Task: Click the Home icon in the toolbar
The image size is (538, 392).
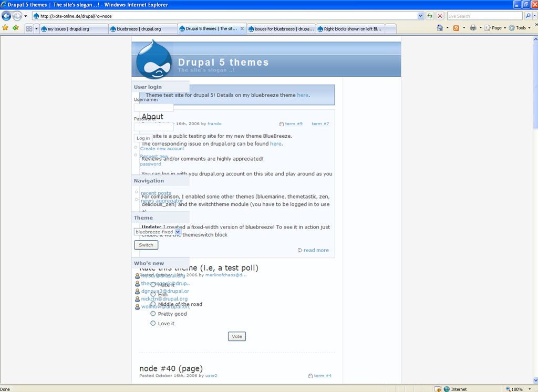Action: (x=440, y=28)
